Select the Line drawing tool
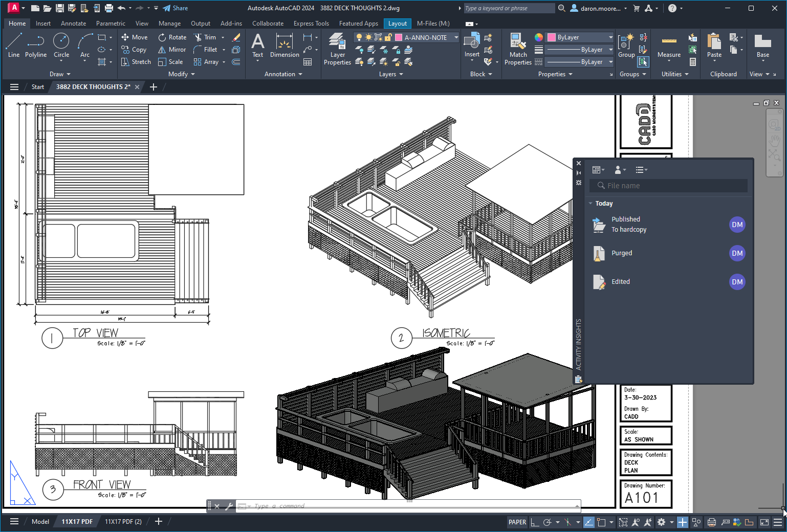Image resolution: width=787 pixels, height=532 pixels. point(13,46)
